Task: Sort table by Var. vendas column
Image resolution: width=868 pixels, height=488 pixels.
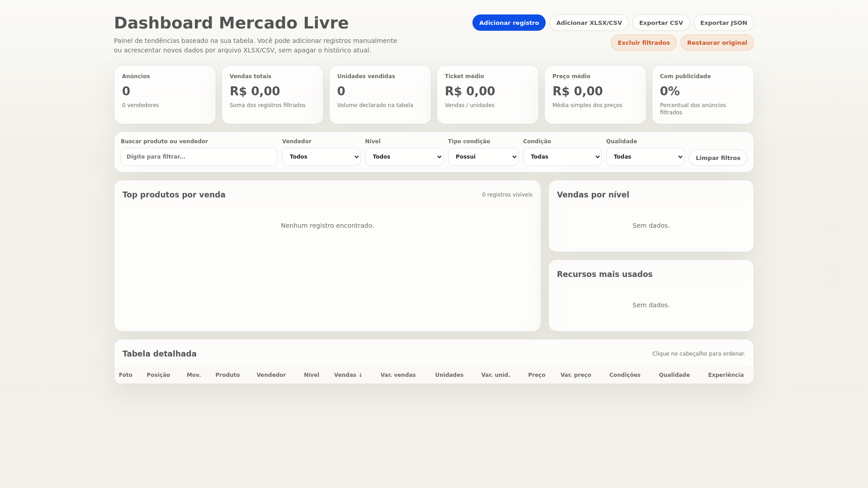Action: tap(398, 375)
